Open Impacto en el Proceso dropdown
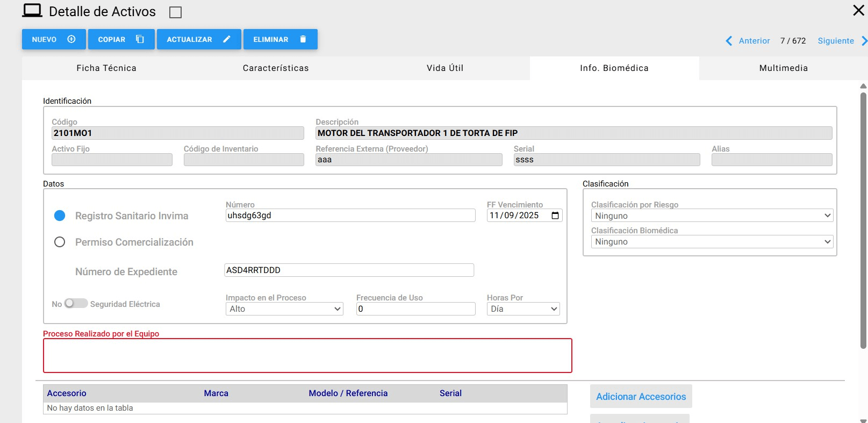868x423 pixels. 284,309
